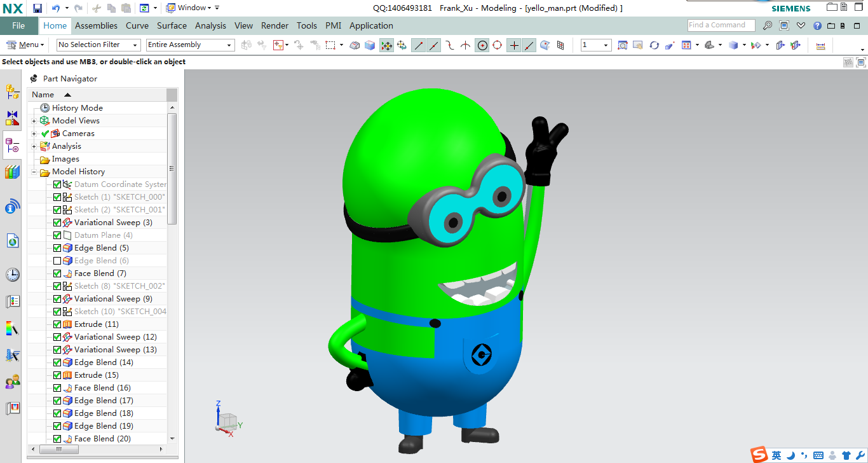Switch to the Surface ribbon tab
The height and width of the screenshot is (463, 868).
tap(172, 25)
